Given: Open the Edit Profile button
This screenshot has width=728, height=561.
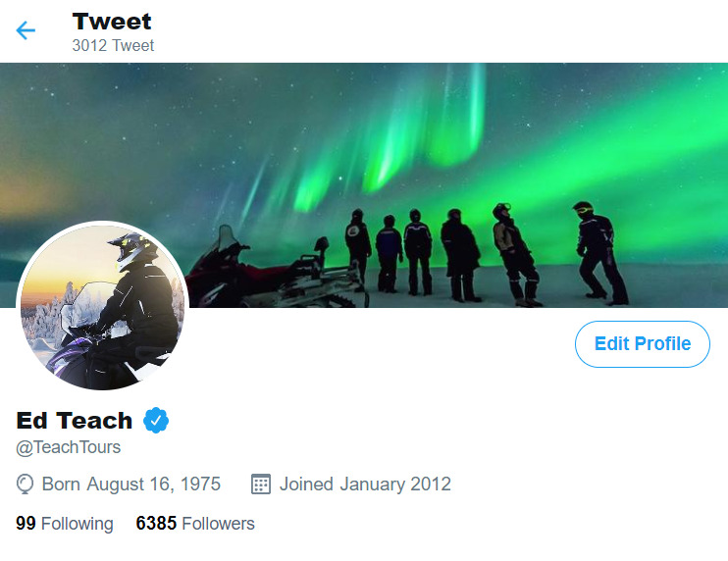Looking at the screenshot, I should (x=642, y=344).
